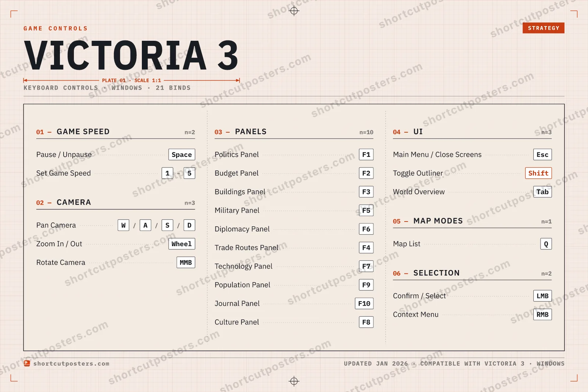
Task: Click the F4 key for Trade Routes Panel
Action: (x=366, y=248)
